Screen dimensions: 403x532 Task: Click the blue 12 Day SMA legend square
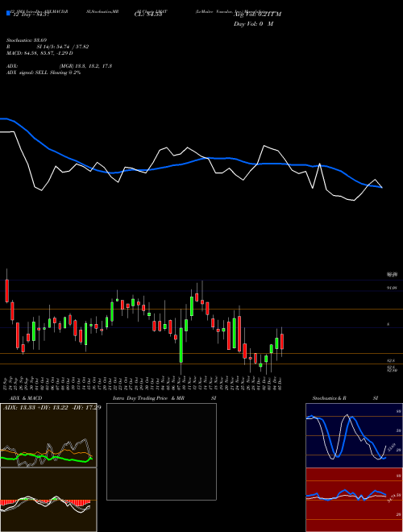click(x=8, y=14)
